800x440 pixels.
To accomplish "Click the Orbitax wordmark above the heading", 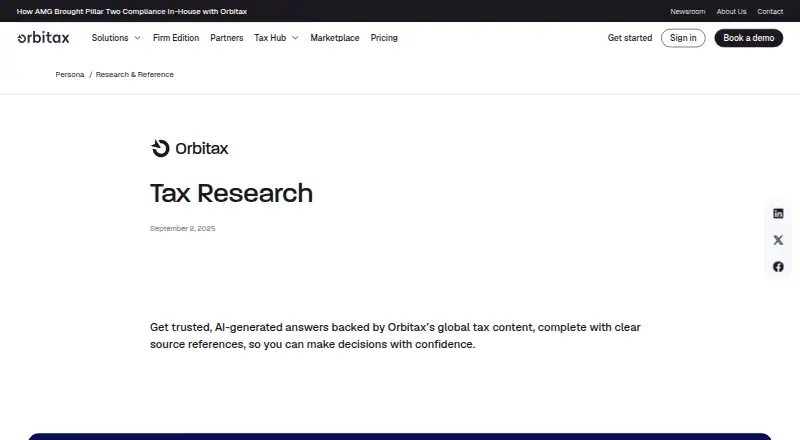I will 202,149.
